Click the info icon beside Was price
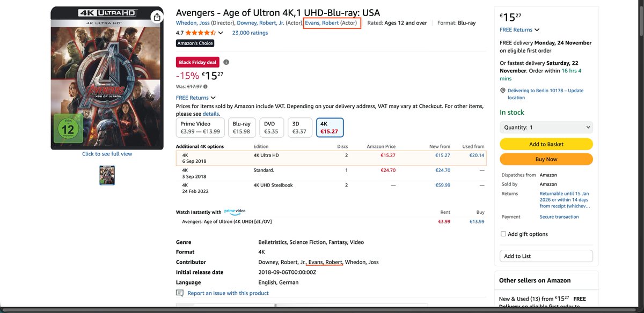The height and width of the screenshot is (313, 644). click(x=206, y=86)
